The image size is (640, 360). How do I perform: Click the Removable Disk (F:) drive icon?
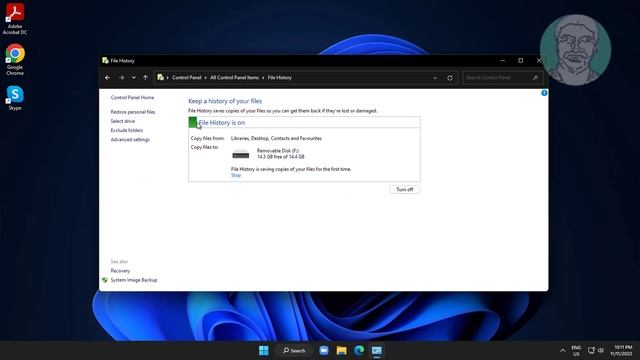[241, 155]
